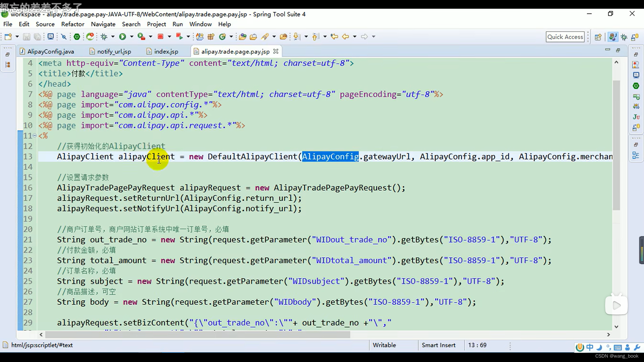644x362 pixels.
Task: Minimize the editor area
Action: (607, 50)
